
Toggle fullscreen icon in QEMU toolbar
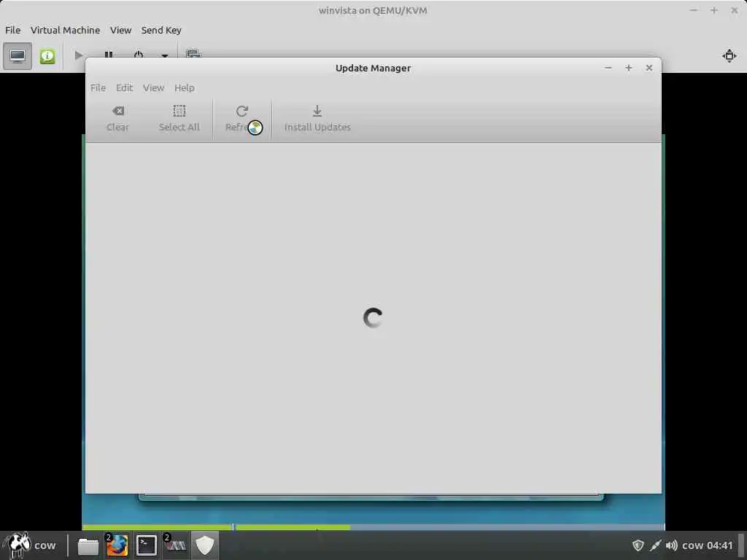[729, 55]
